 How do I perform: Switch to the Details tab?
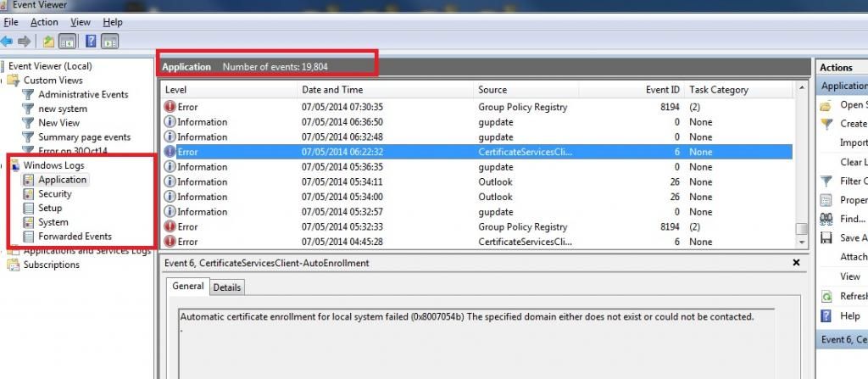click(x=227, y=287)
